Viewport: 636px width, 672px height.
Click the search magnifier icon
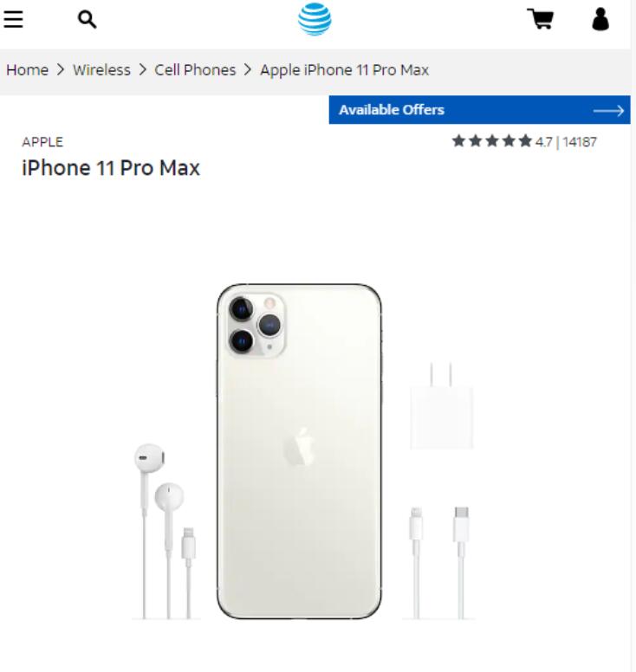[87, 19]
